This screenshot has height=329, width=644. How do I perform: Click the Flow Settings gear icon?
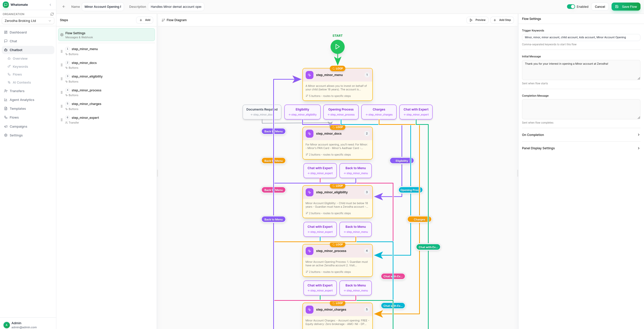62,35
